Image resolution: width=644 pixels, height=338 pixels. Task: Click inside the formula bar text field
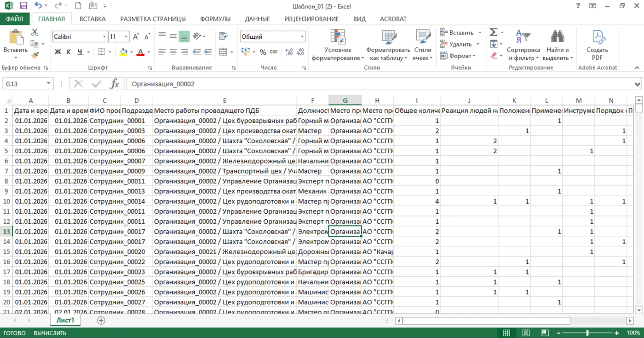pos(379,84)
